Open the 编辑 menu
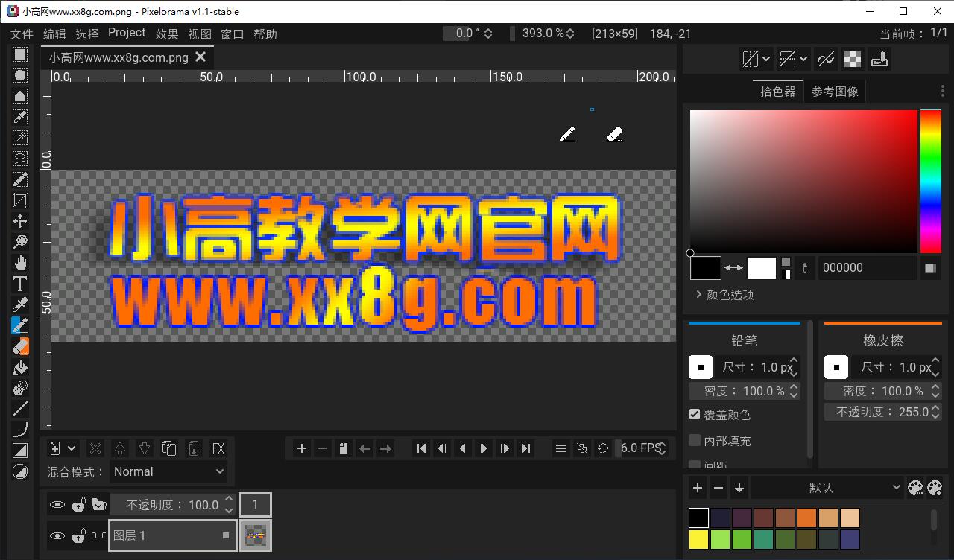The height and width of the screenshot is (560, 954). [54, 34]
